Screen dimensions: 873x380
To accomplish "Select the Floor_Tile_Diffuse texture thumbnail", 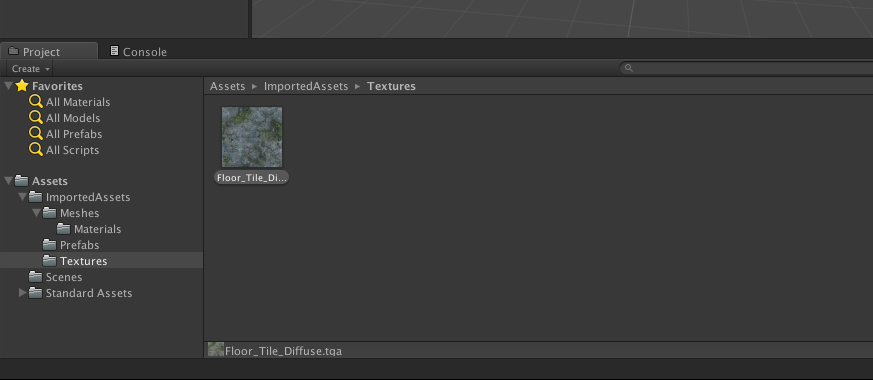I will 252,137.
